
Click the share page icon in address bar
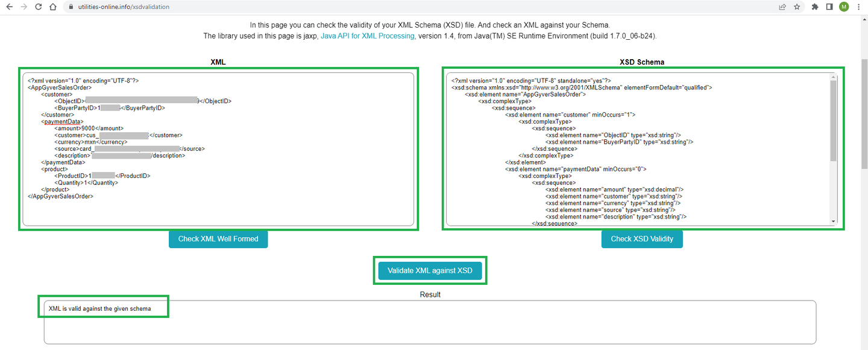782,7
